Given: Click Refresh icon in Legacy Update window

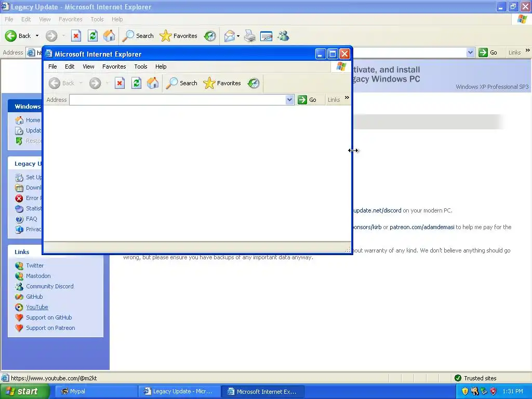Looking at the screenshot, I should 92,36.
